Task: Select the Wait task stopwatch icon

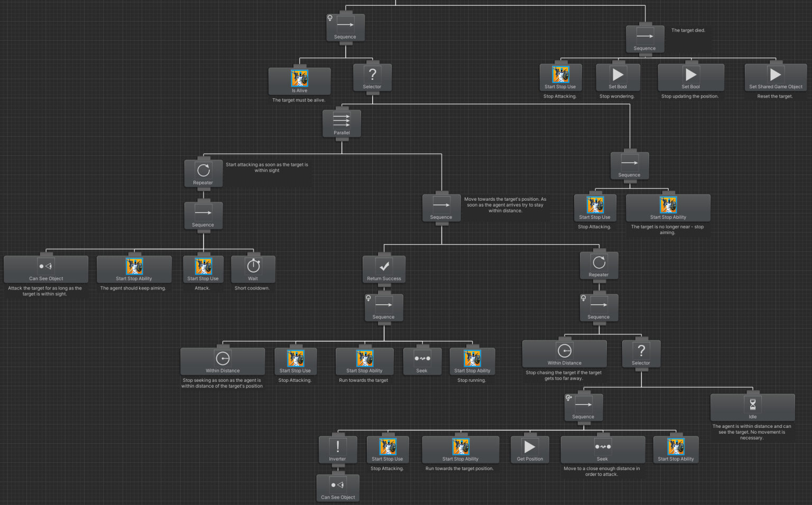Action: pyautogui.click(x=253, y=266)
